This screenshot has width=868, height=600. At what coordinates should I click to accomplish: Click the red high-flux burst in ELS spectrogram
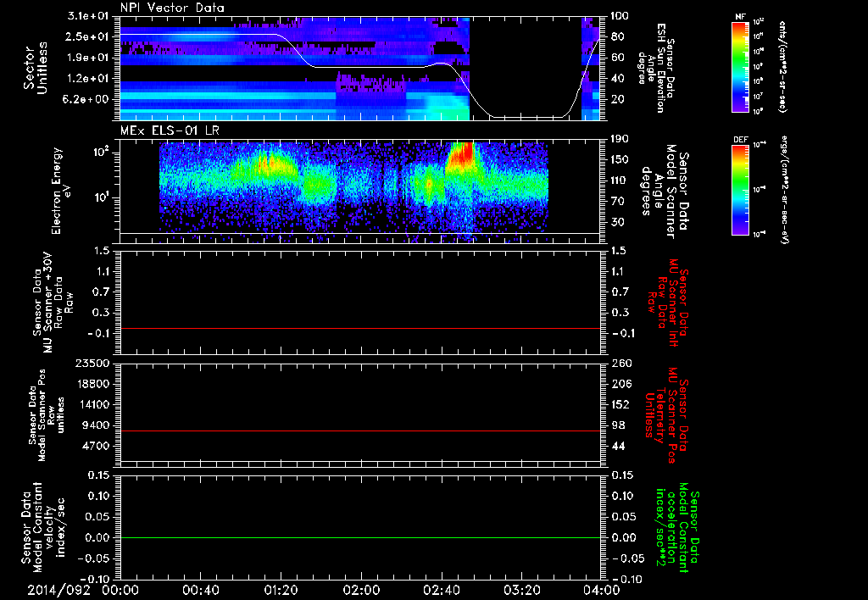pyautogui.click(x=462, y=155)
